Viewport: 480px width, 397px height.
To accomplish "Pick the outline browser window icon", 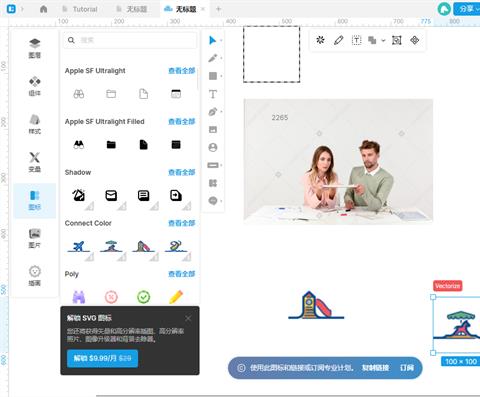I will pyautogui.click(x=176, y=94).
